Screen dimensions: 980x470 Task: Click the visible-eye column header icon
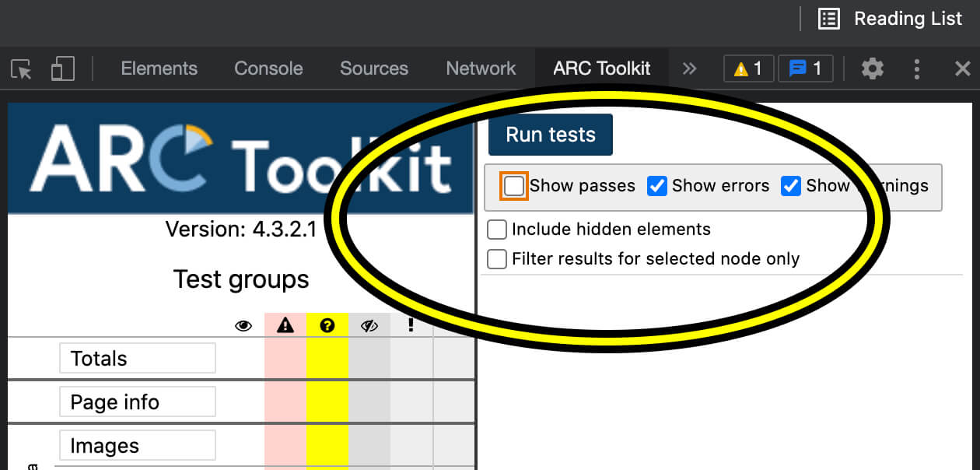[x=243, y=326]
